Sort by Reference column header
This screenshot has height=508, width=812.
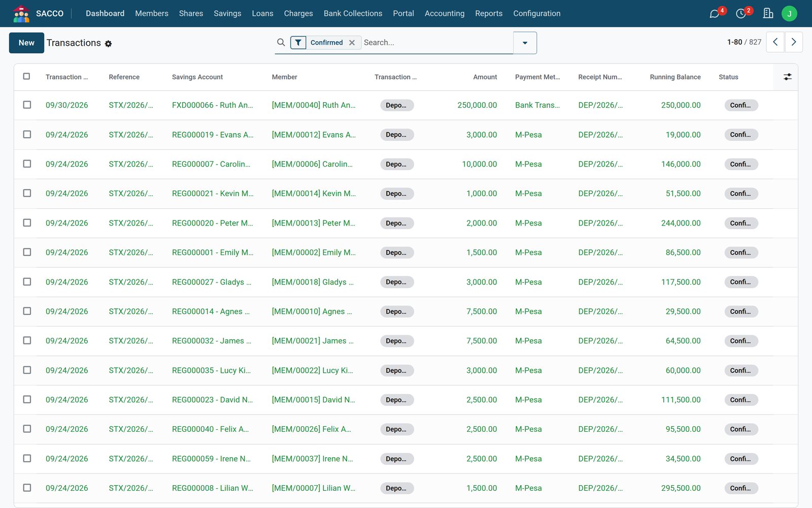point(124,77)
